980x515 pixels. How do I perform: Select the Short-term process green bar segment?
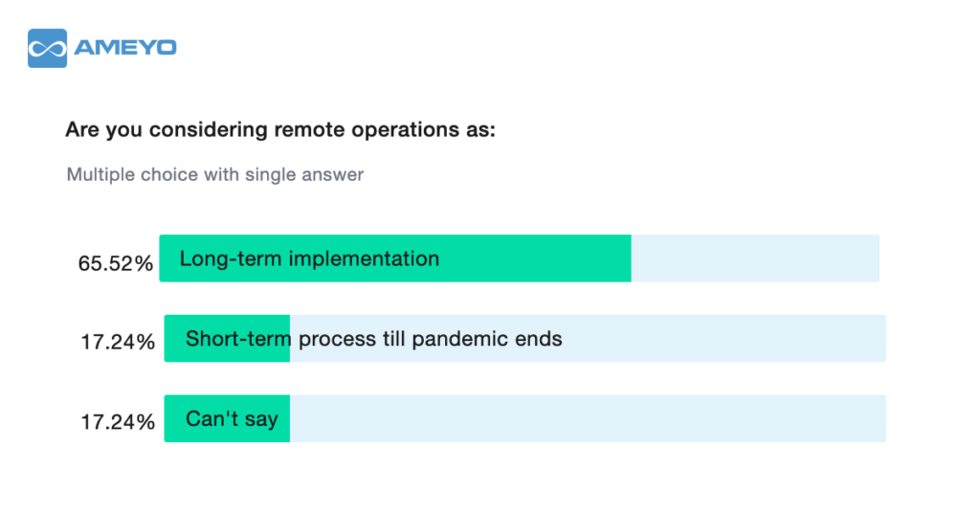point(227,338)
